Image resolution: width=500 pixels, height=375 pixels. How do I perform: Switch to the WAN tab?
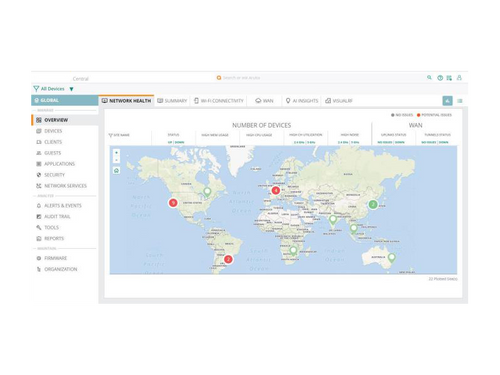[264, 101]
